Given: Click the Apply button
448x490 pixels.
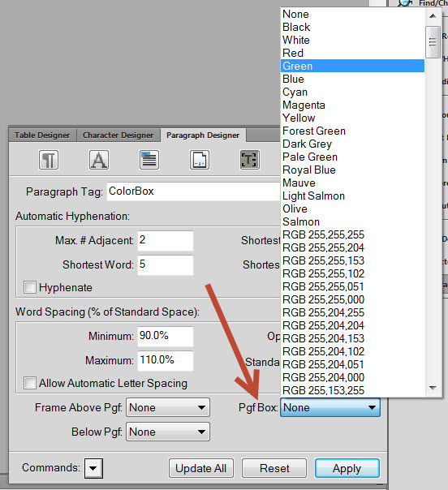Looking at the screenshot, I should pos(347,468).
